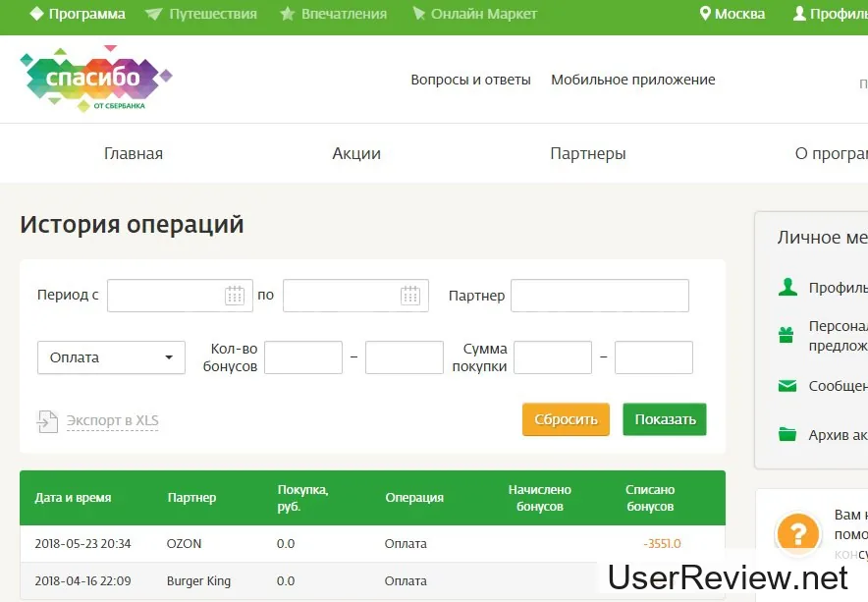Viewport: 868px width, 602px height.
Task: Click the envelope messages icon in sidebar
Action: pos(787,386)
